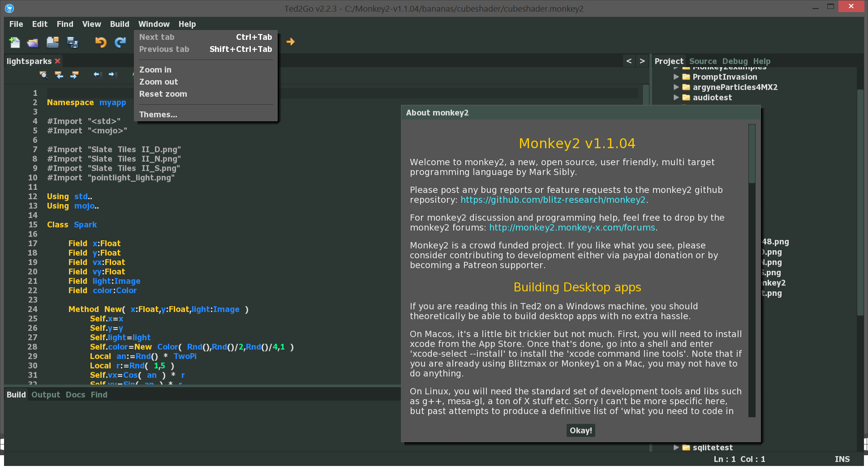
Task: Close the lightsparks tab with red X
Action: pos(57,61)
